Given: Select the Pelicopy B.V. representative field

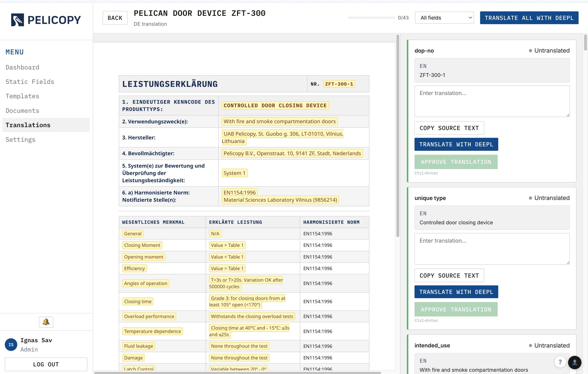Looking at the screenshot, I should (x=292, y=153).
